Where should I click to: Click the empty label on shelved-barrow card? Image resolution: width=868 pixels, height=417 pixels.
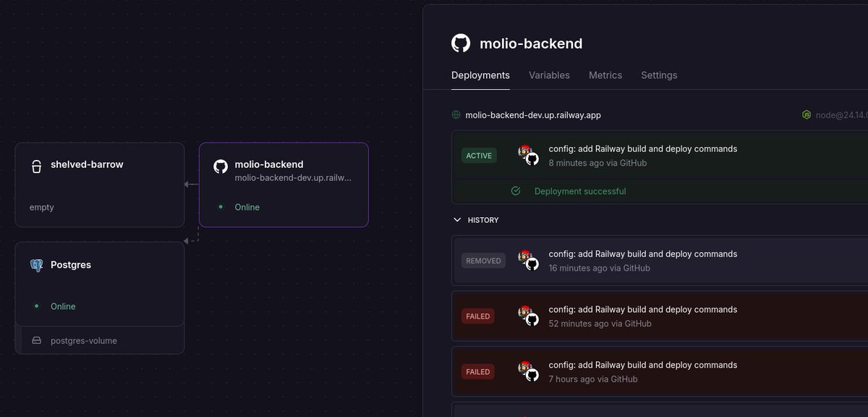[42, 208]
